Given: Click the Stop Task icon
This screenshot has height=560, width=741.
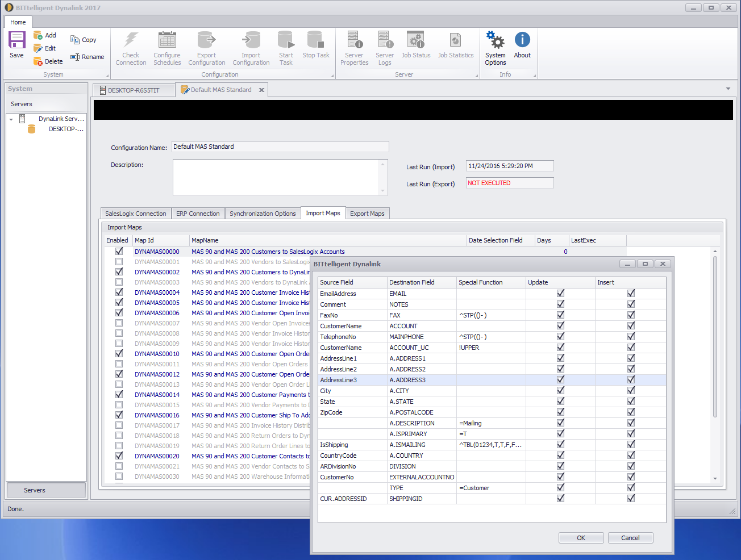Looking at the screenshot, I should [x=315, y=40].
